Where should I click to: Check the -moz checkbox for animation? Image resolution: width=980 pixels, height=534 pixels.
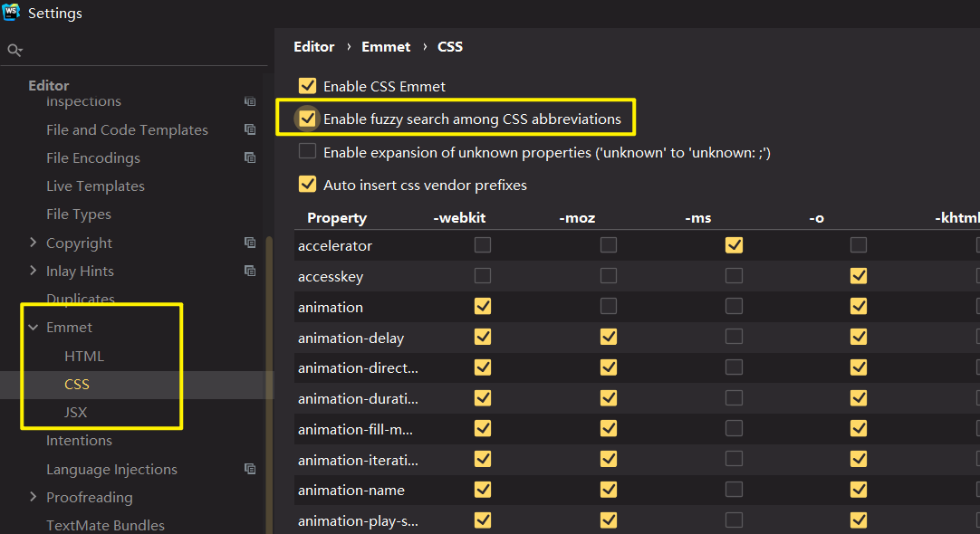(x=608, y=306)
